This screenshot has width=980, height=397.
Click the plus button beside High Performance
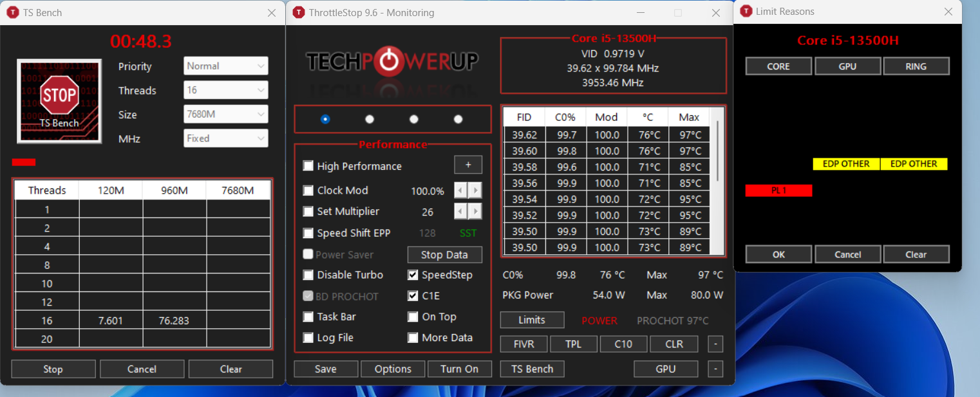[x=468, y=165]
